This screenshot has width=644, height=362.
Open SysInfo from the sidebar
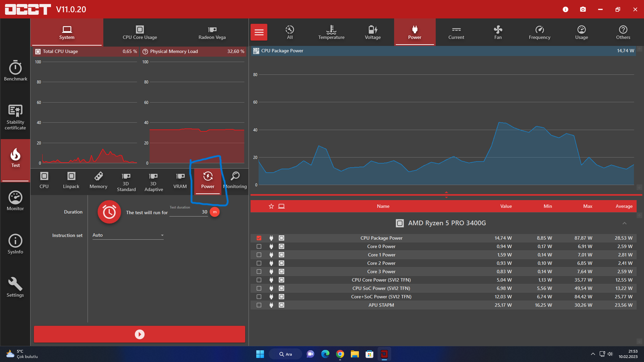[15, 244]
